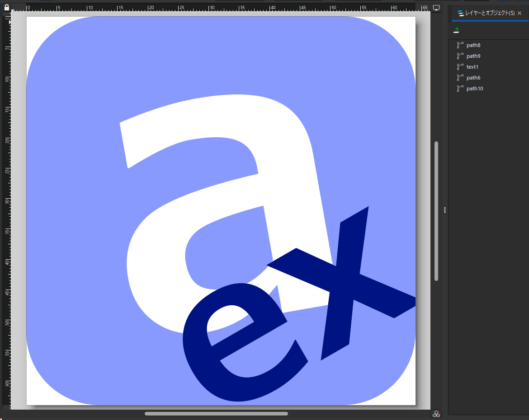Switch to the レイヤーとオブジェクト tab
Image resolution: width=529 pixels, height=420 pixels.
click(x=486, y=14)
